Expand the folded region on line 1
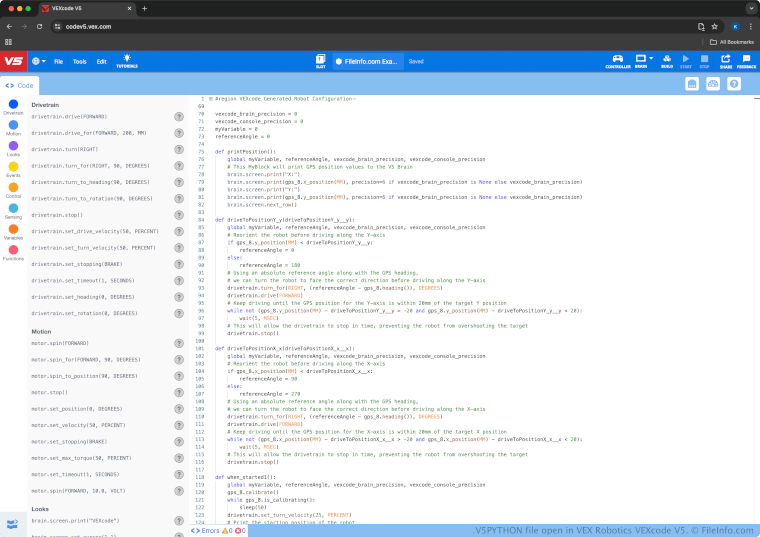The width and height of the screenshot is (760, 537). pyautogui.click(x=211, y=99)
